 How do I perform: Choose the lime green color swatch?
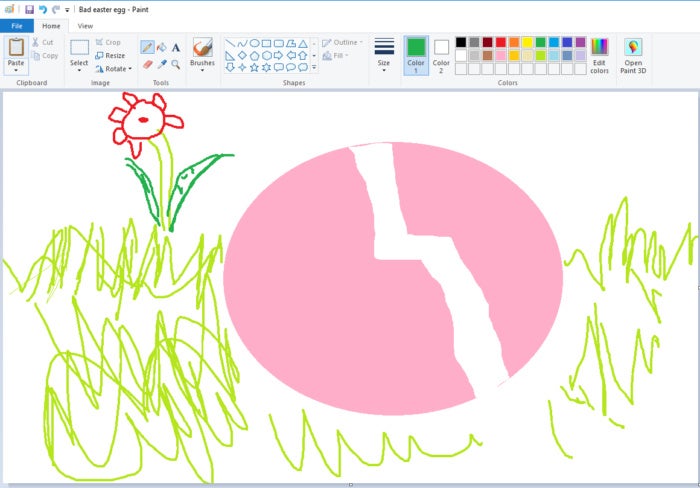(x=541, y=55)
